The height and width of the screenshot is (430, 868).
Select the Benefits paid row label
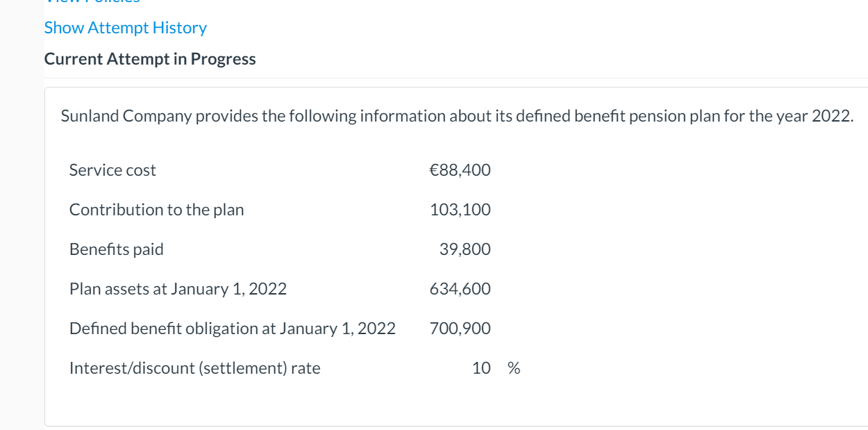pos(117,249)
